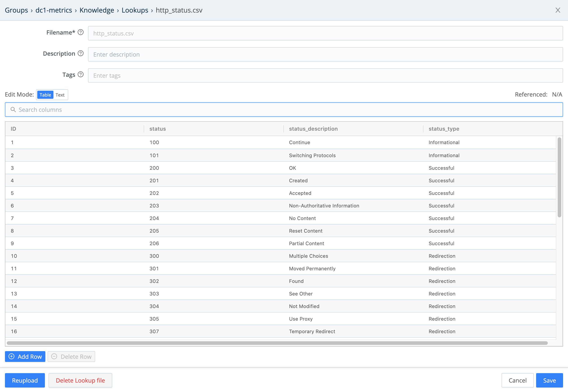
Task: Go to the Groups breadcrumb
Action: click(x=16, y=10)
